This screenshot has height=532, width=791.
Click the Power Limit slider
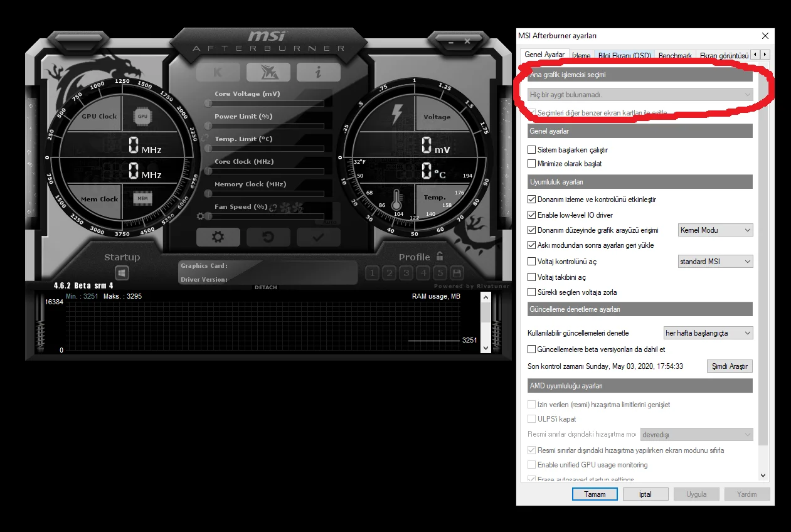265,126
